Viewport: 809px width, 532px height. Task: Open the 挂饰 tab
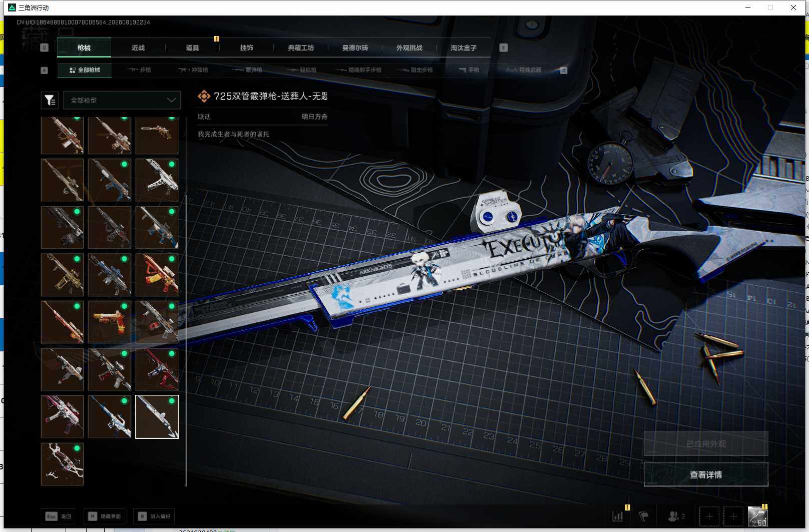(x=247, y=48)
